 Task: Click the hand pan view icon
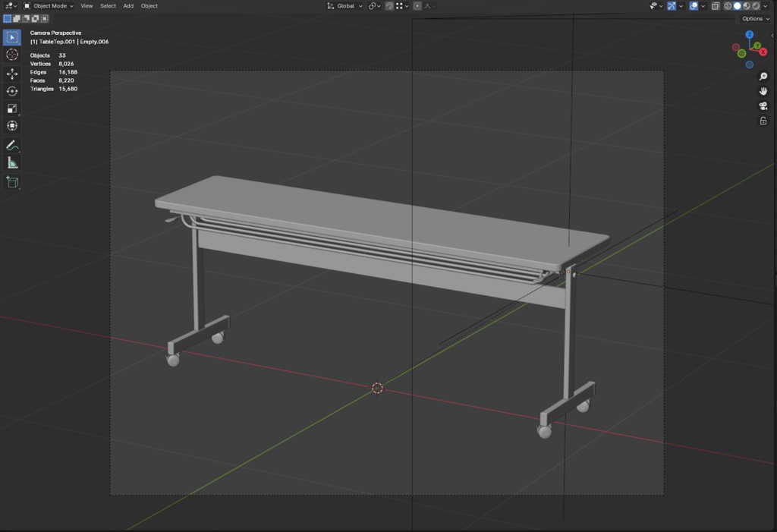(763, 91)
